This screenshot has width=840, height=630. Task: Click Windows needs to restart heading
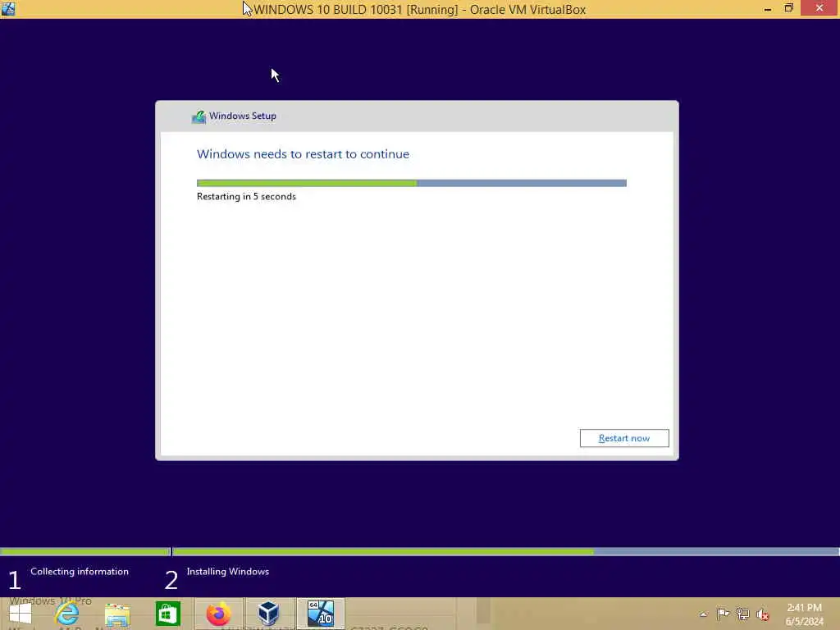304,154
